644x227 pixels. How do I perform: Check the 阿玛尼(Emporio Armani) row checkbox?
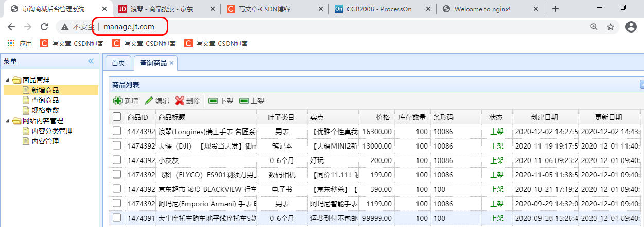click(x=117, y=204)
